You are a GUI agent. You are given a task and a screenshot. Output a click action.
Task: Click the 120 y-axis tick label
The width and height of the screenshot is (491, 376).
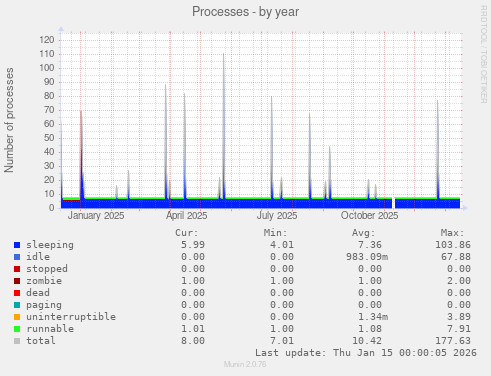pyautogui.click(x=47, y=40)
